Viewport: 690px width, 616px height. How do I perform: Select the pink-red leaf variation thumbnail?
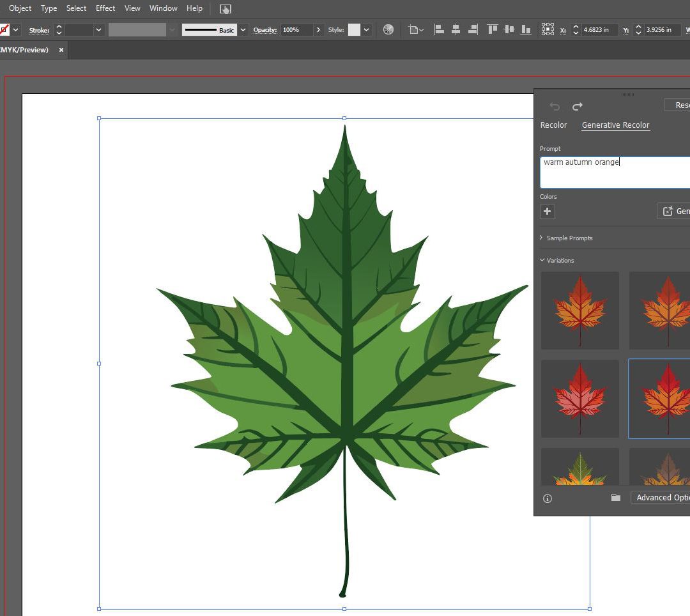click(x=580, y=399)
